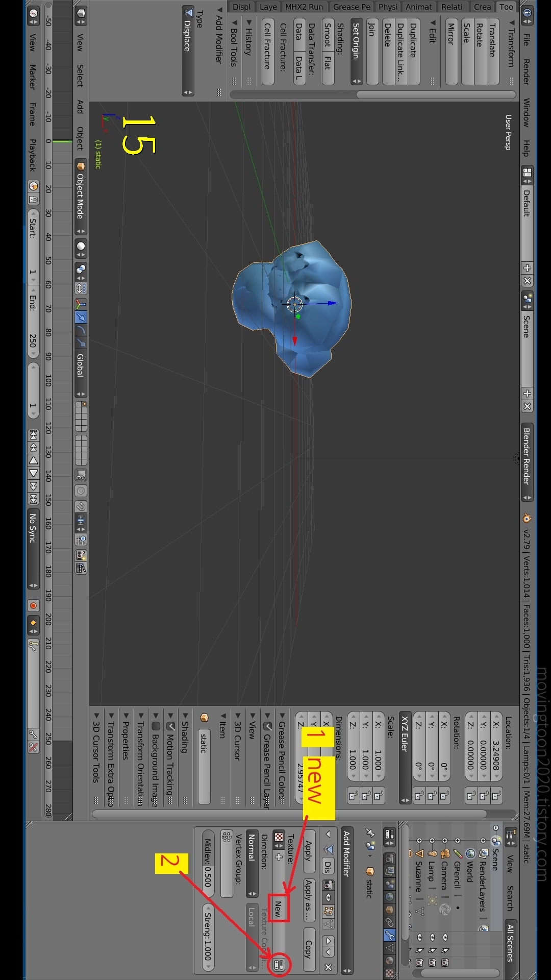Open the File menu
This screenshot has height=980, width=551.
tap(527, 39)
